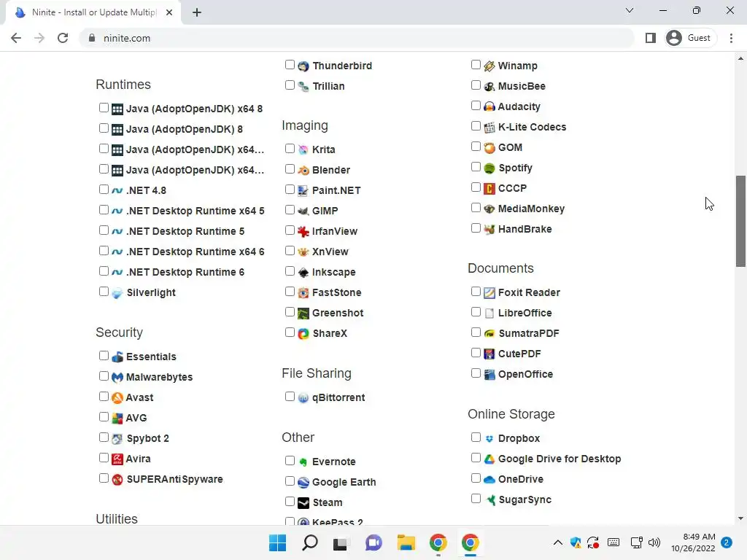Click the qBittorrent icon
The image size is (747, 560).
click(303, 397)
